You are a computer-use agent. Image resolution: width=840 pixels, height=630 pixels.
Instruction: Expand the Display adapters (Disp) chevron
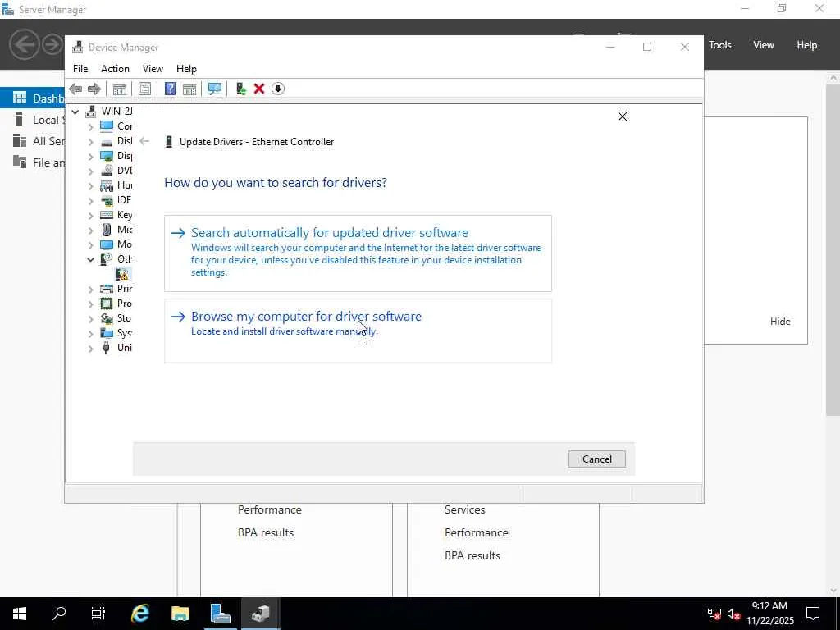[x=90, y=156]
